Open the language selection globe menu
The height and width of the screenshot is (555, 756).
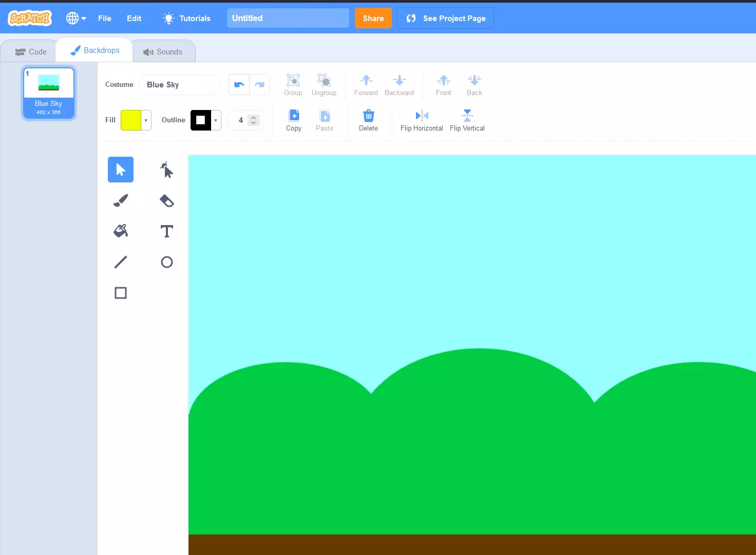[x=76, y=18]
